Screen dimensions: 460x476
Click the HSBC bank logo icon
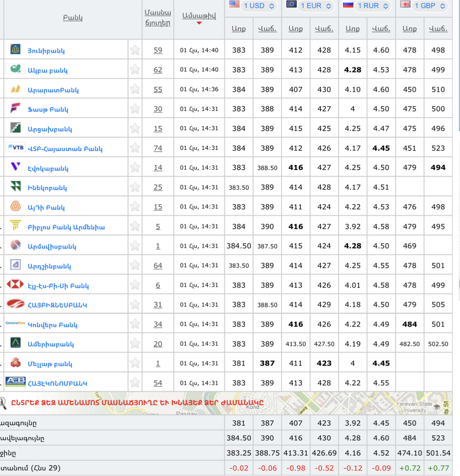15,284
